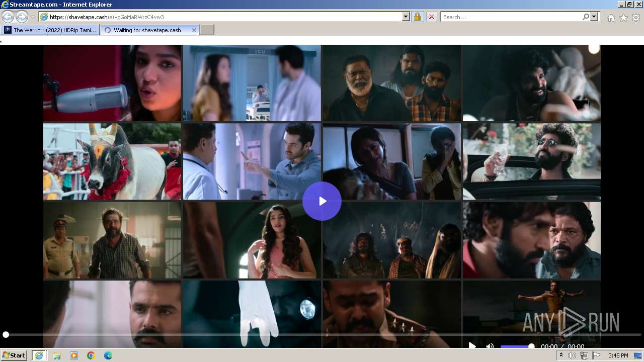
Task: Show hidden tray icons arrow
Action: click(561, 355)
